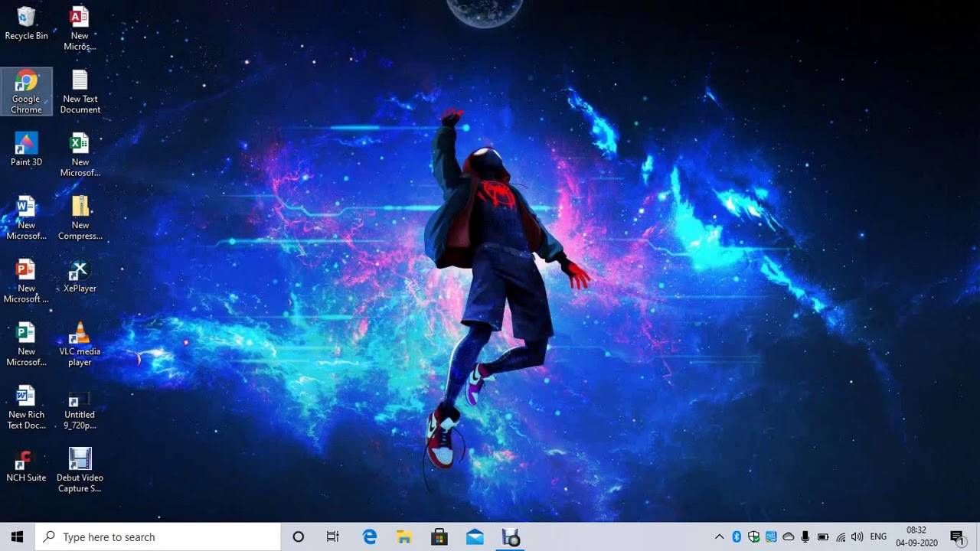Click the microphone tray icon

pos(805,536)
